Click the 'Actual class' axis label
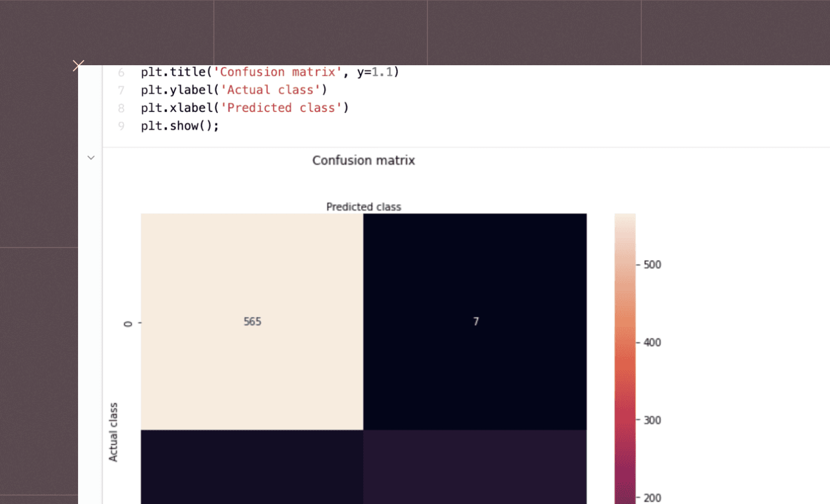 pos(113,432)
